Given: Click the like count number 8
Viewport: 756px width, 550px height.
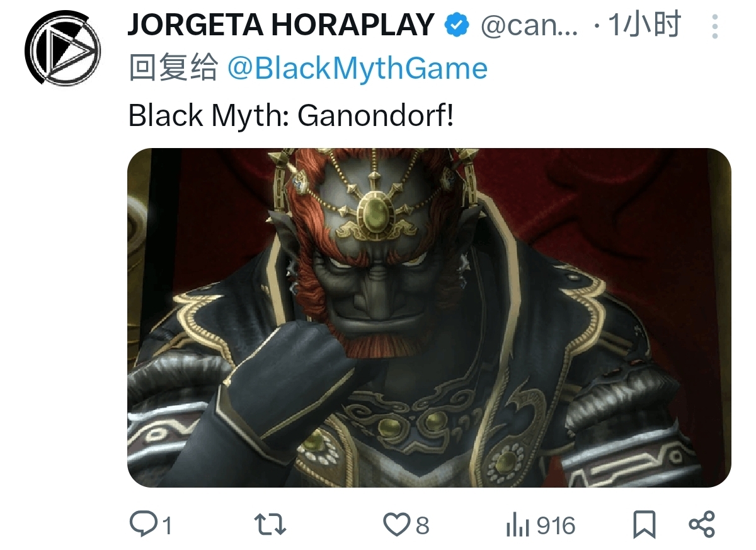Looking at the screenshot, I should (422, 525).
